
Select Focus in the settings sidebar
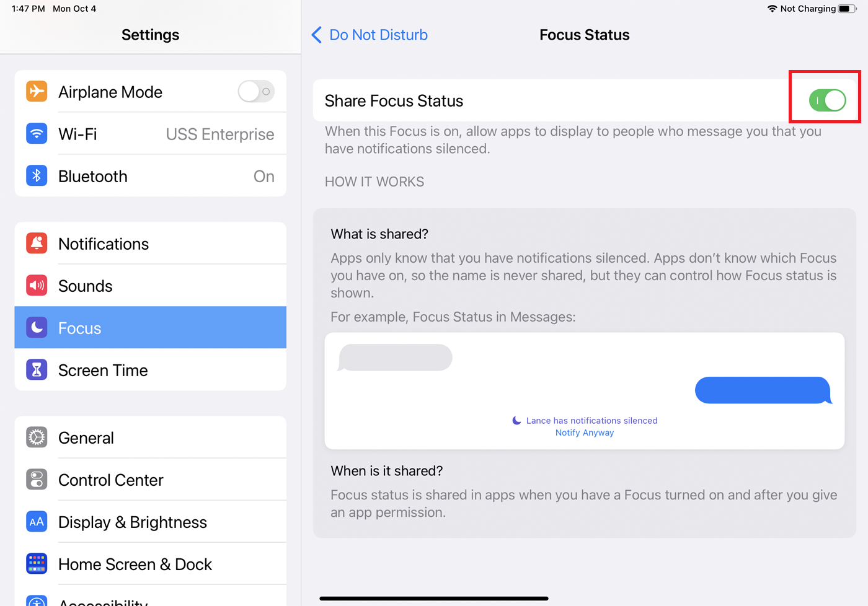151,328
